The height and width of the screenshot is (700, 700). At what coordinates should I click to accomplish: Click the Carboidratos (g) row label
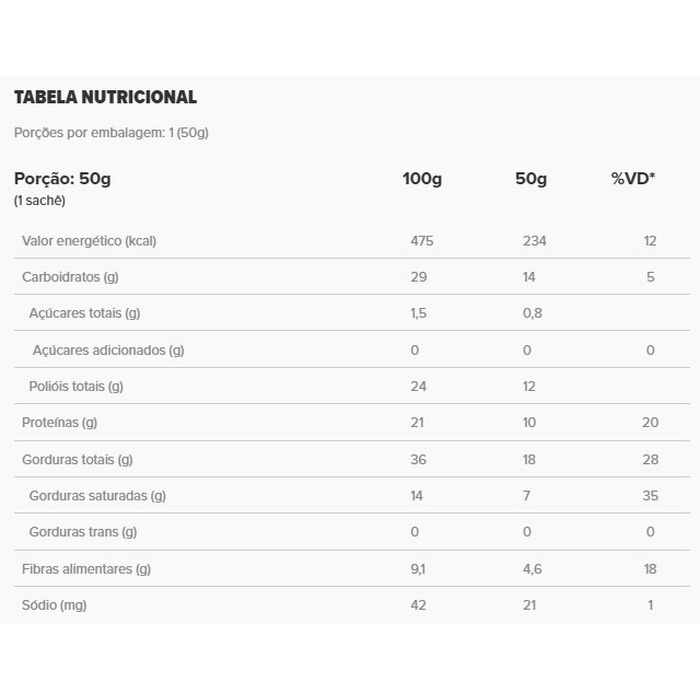point(76,277)
